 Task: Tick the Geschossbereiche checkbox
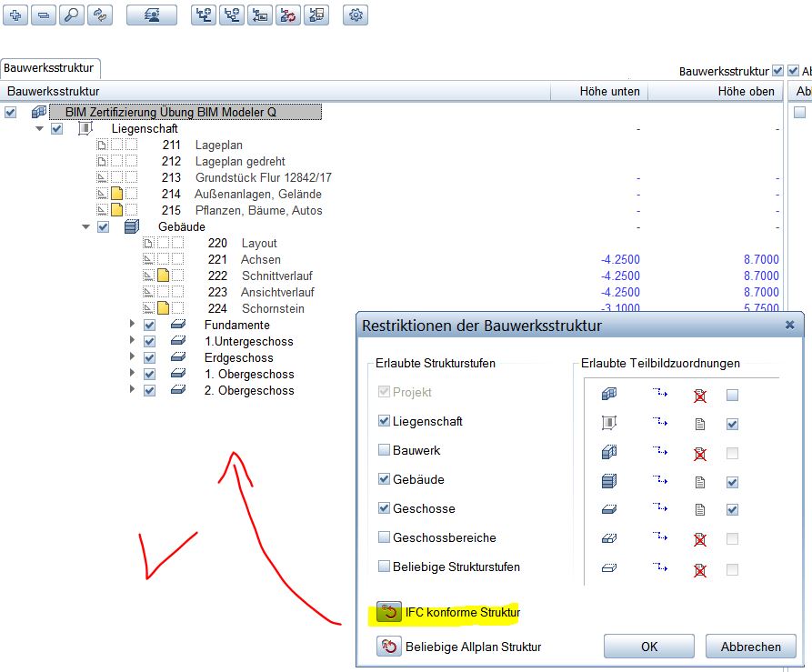(x=384, y=538)
